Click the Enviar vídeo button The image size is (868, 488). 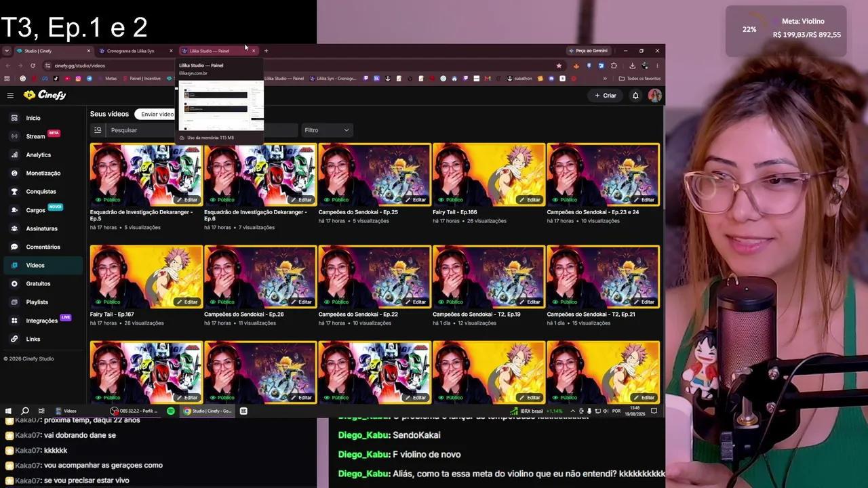pos(157,115)
